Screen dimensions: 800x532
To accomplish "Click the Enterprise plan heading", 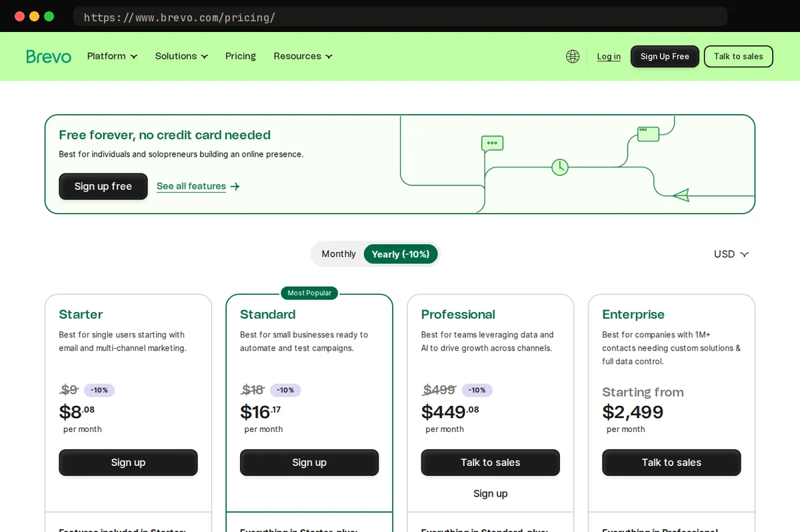I will point(633,315).
